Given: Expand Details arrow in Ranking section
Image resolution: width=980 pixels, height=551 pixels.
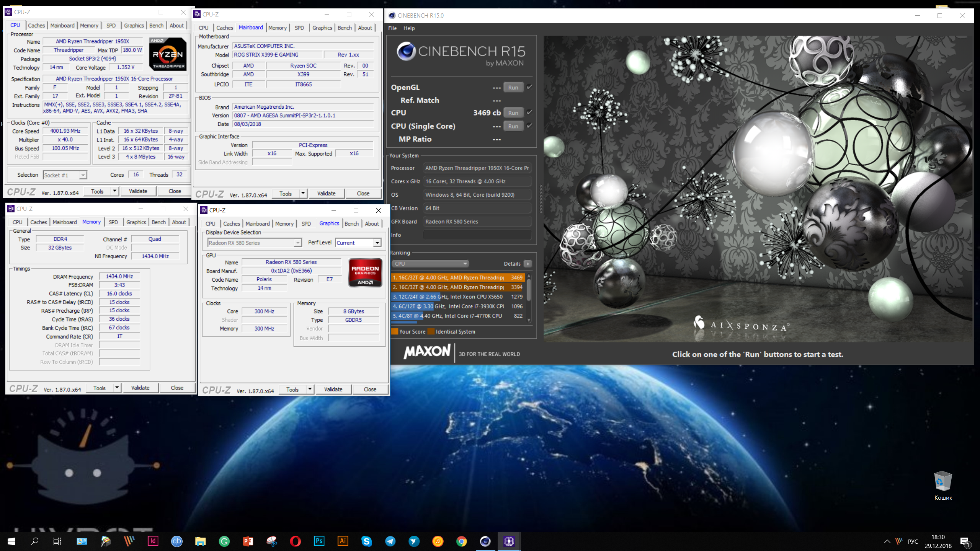Looking at the screenshot, I should click(x=528, y=264).
